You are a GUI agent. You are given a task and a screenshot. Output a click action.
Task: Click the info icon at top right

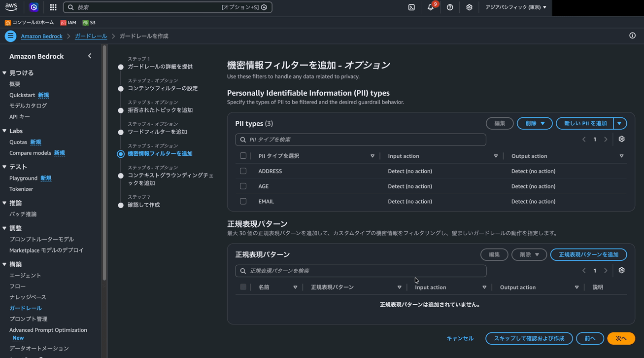coord(632,36)
